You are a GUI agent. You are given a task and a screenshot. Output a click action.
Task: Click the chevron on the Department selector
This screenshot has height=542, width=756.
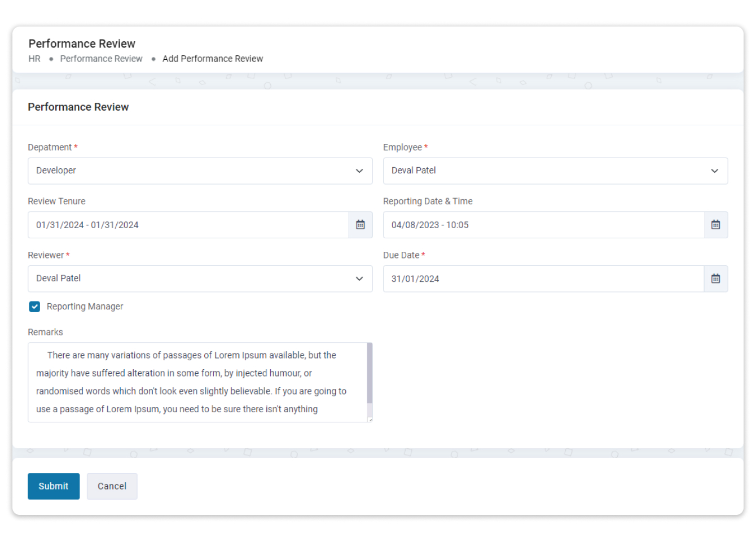tap(359, 171)
